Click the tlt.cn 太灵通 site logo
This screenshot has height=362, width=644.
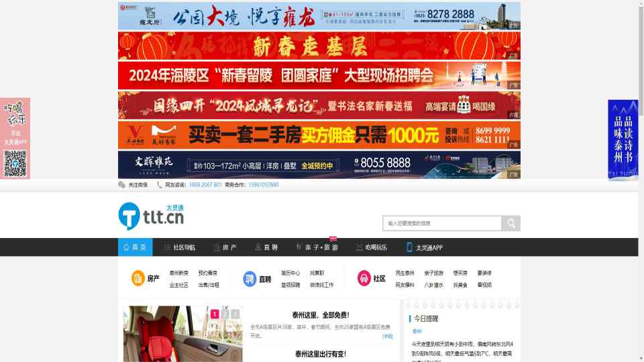coord(151,216)
